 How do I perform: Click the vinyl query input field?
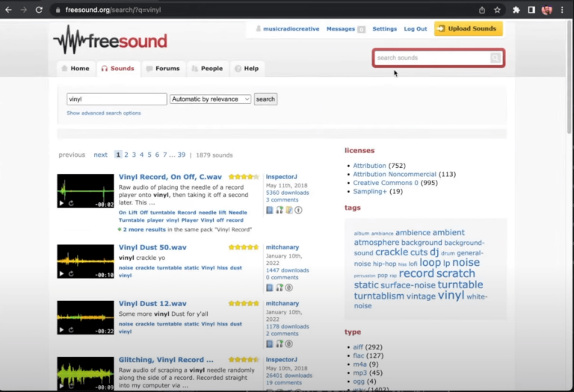117,99
